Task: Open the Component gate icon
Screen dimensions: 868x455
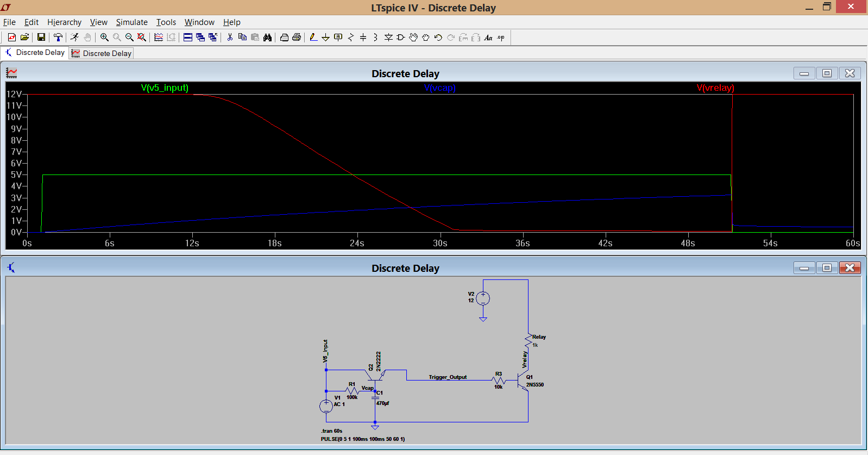Action: pos(401,38)
